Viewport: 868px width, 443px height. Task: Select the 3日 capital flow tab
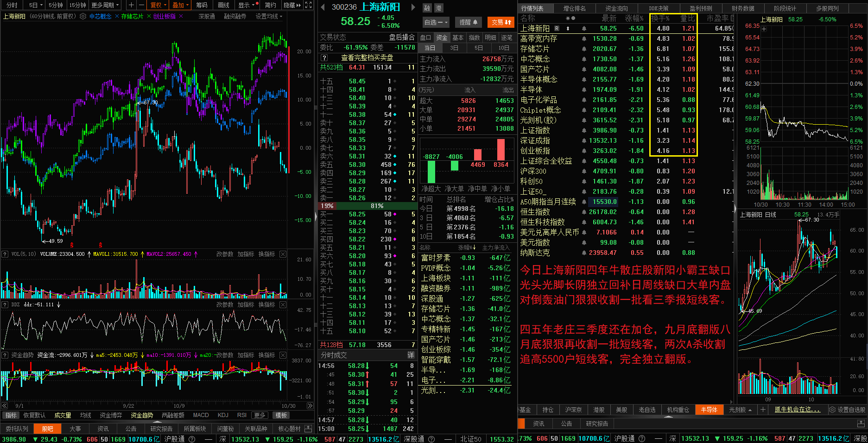coord(454,48)
